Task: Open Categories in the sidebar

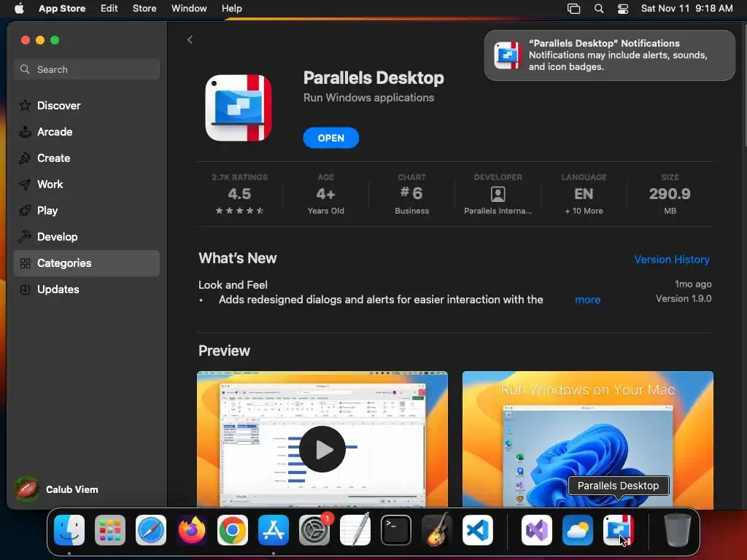Action: pos(87,263)
